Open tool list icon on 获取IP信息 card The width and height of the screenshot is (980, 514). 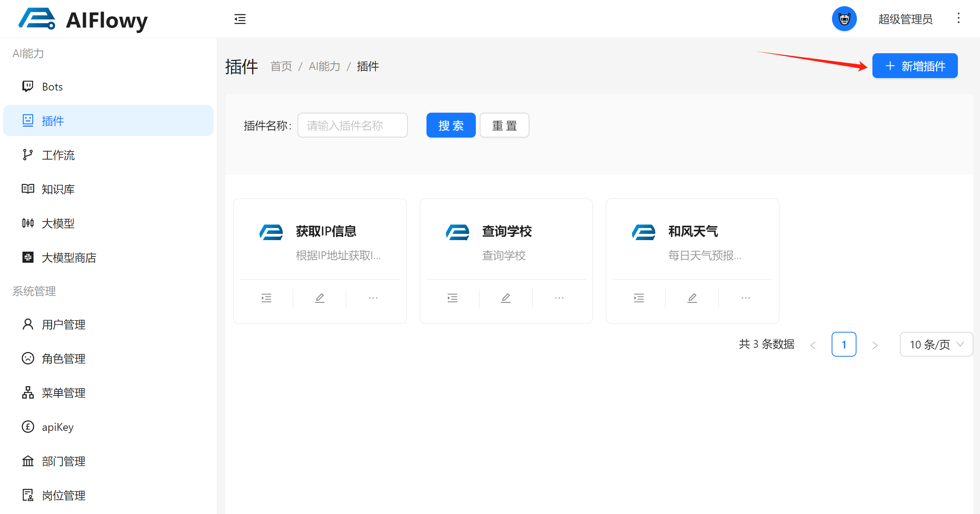point(266,298)
